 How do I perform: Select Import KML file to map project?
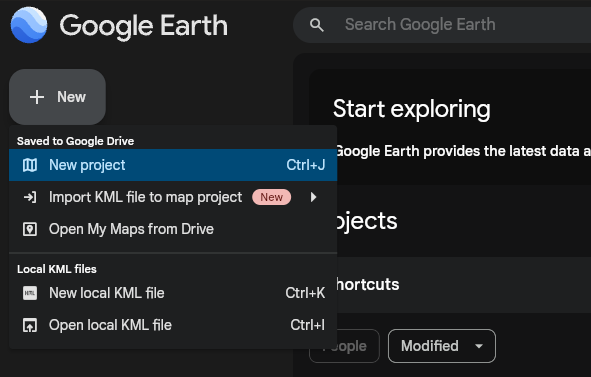(173, 197)
